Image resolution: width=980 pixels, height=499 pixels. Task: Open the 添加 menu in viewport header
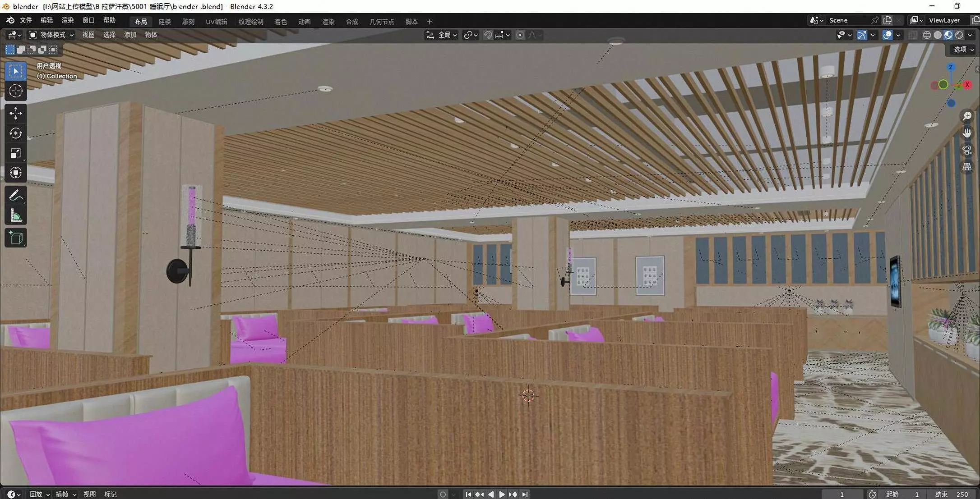coord(130,35)
